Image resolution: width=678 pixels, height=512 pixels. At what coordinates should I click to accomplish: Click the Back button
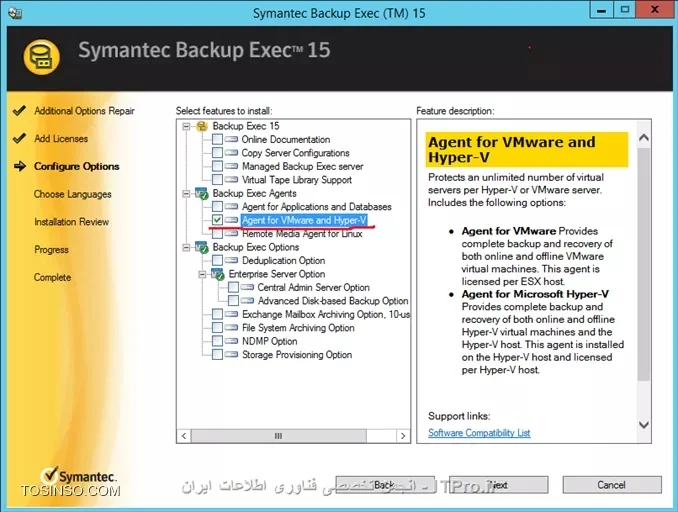click(385, 485)
